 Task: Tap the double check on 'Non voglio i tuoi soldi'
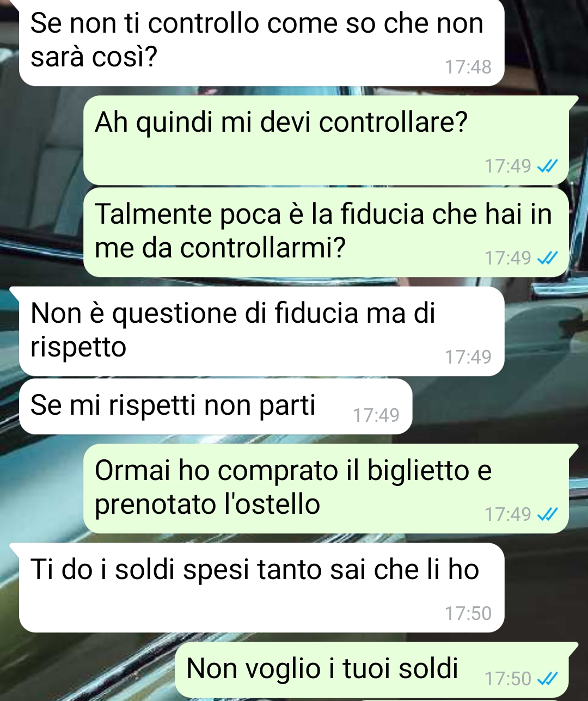click(547, 679)
